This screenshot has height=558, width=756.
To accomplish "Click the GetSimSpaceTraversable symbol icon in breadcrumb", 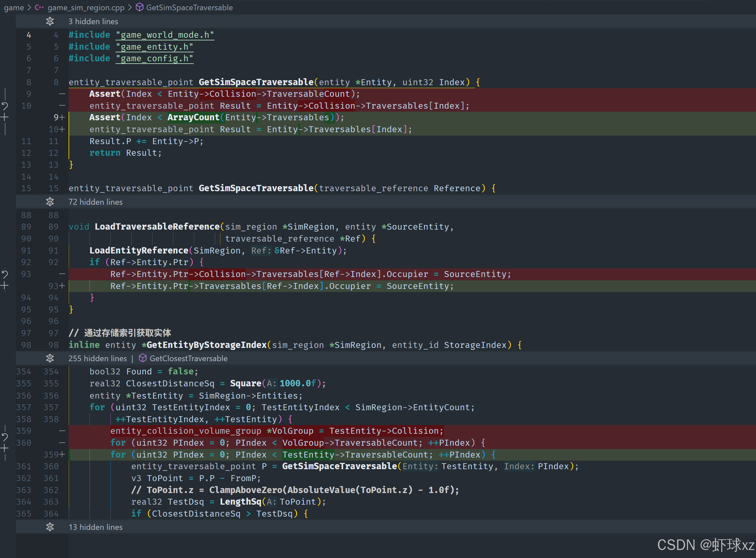I will click(x=139, y=7).
